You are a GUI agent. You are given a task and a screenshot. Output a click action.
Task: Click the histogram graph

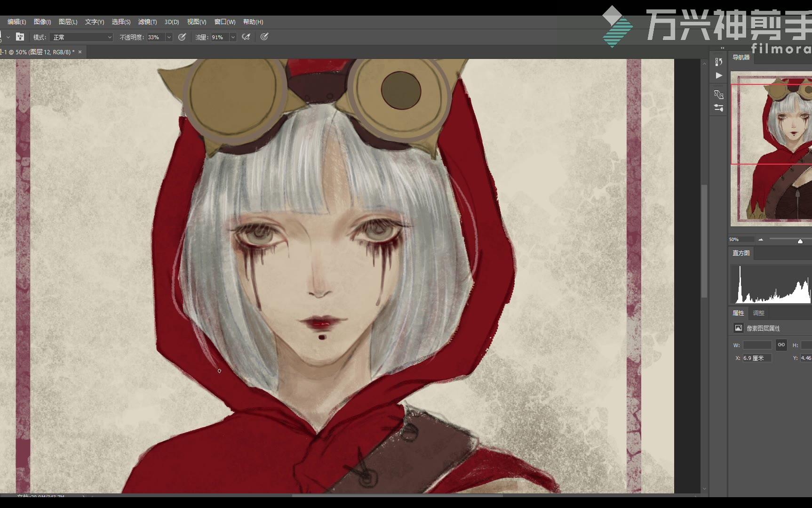[771, 284]
